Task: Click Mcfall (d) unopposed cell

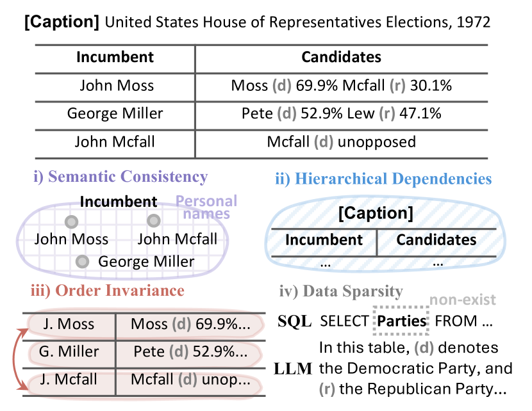Action: tap(342, 141)
